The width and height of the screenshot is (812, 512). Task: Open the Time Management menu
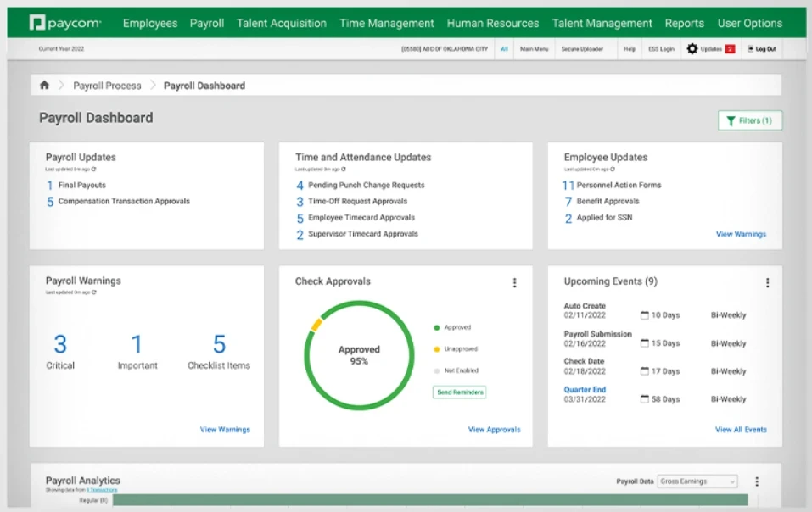pos(386,23)
